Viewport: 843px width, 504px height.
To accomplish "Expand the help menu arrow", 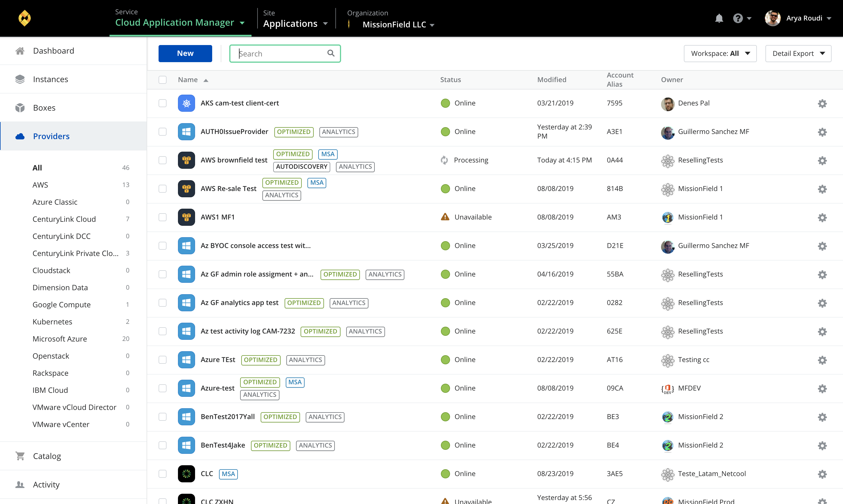I will (x=749, y=19).
